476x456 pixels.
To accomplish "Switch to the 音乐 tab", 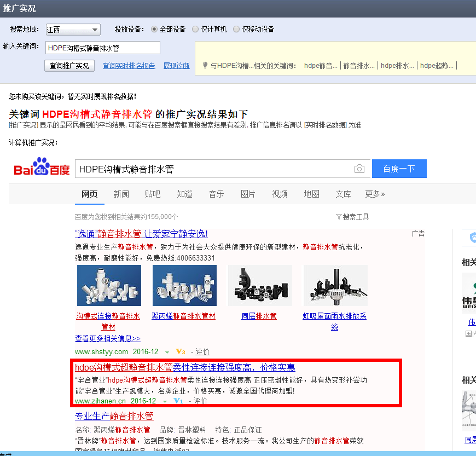I will click(x=217, y=194).
